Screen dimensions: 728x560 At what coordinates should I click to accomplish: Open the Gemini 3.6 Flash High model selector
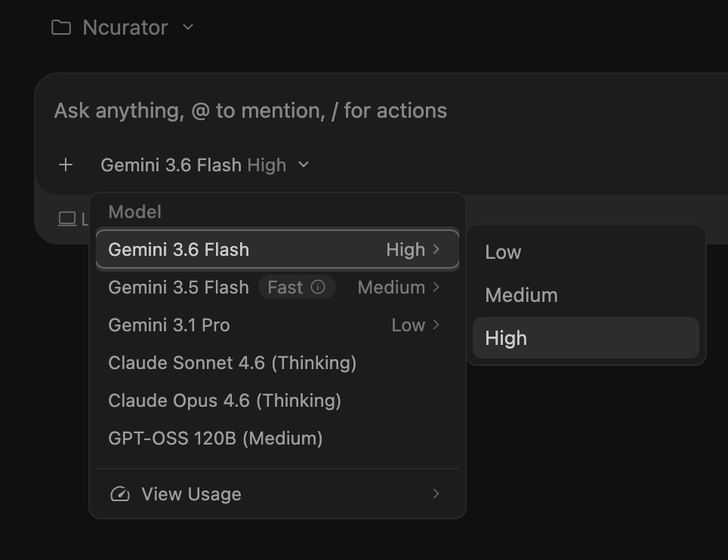pos(205,165)
